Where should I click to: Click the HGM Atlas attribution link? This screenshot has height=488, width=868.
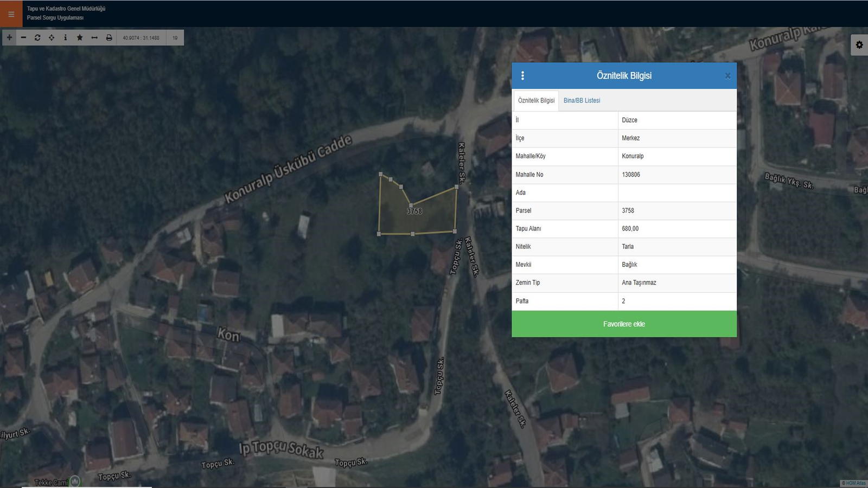pos(854,483)
